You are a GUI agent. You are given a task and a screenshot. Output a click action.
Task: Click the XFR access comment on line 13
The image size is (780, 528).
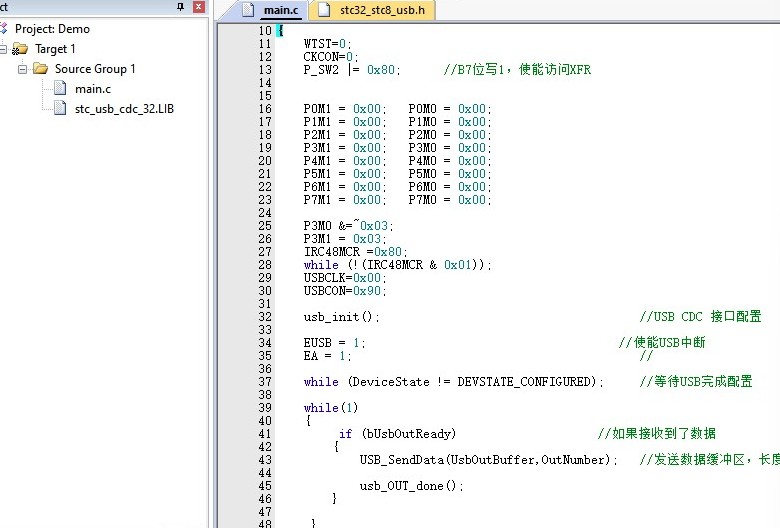point(517,70)
